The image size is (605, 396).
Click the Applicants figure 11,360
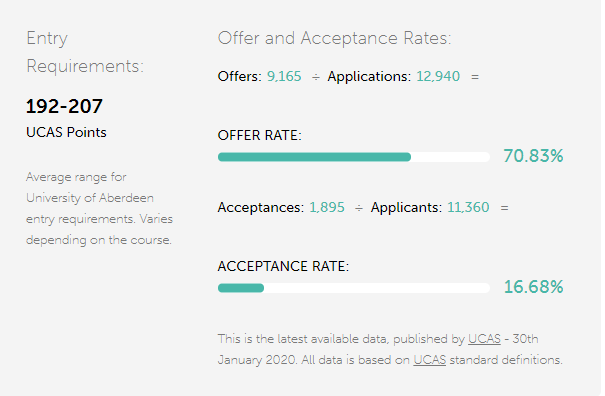coord(468,208)
